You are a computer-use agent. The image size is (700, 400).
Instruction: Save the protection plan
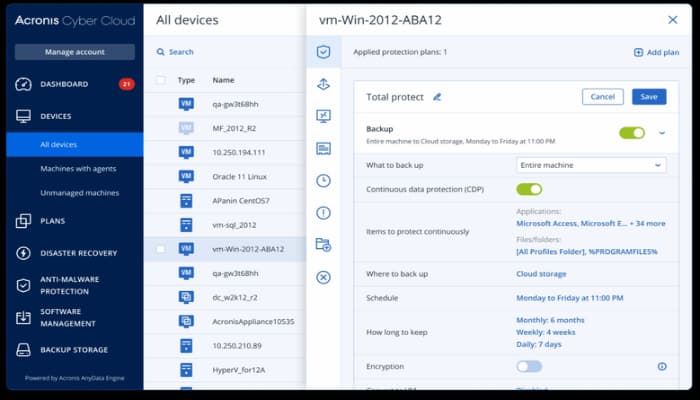[649, 97]
